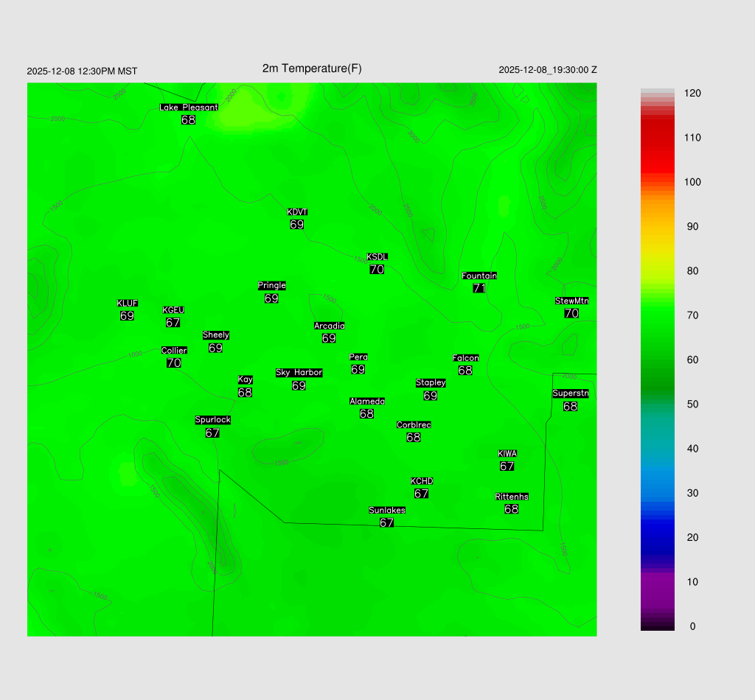Viewport: 755px width, 700px height.
Task: Select the Superstn station label
Action: click(x=570, y=393)
